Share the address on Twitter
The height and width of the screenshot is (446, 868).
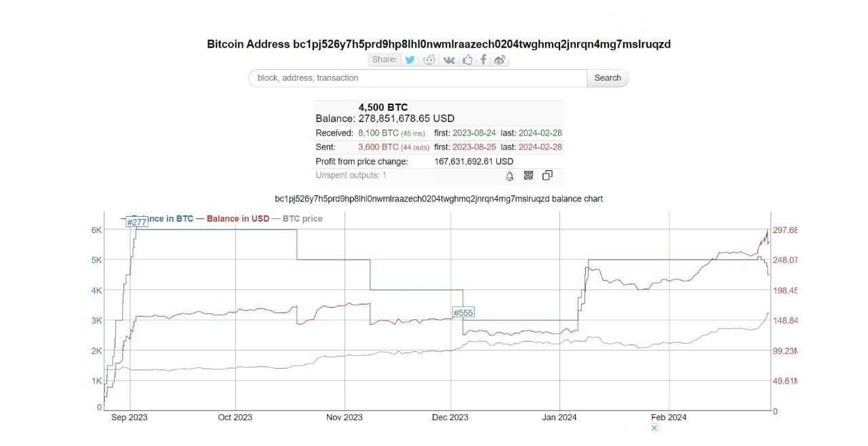coord(410,60)
